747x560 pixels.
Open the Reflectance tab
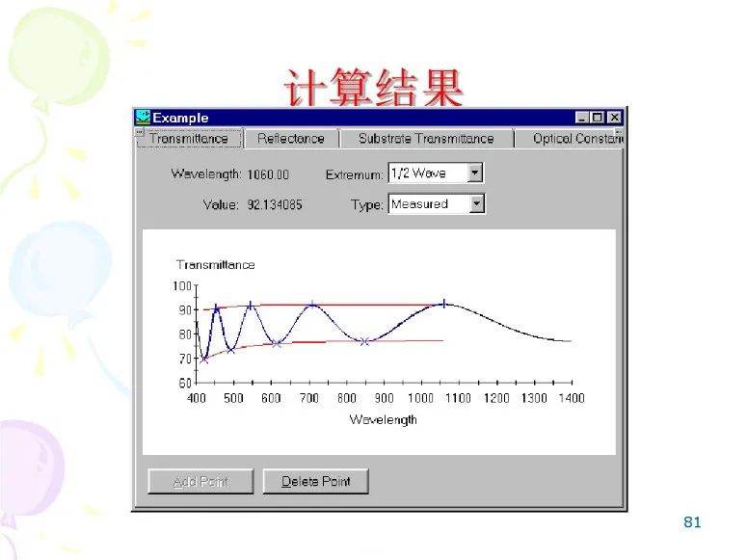[x=290, y=139]
